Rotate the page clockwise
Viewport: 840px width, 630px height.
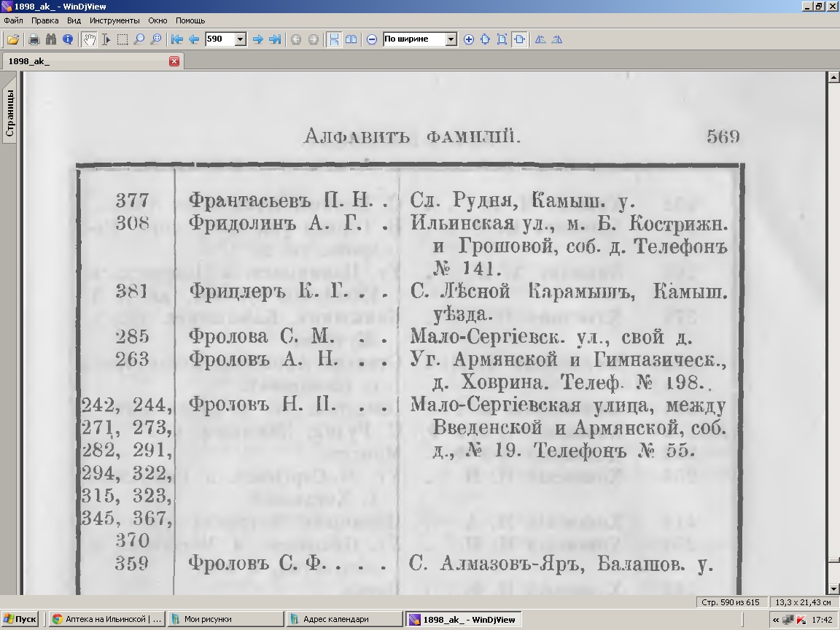557,39
